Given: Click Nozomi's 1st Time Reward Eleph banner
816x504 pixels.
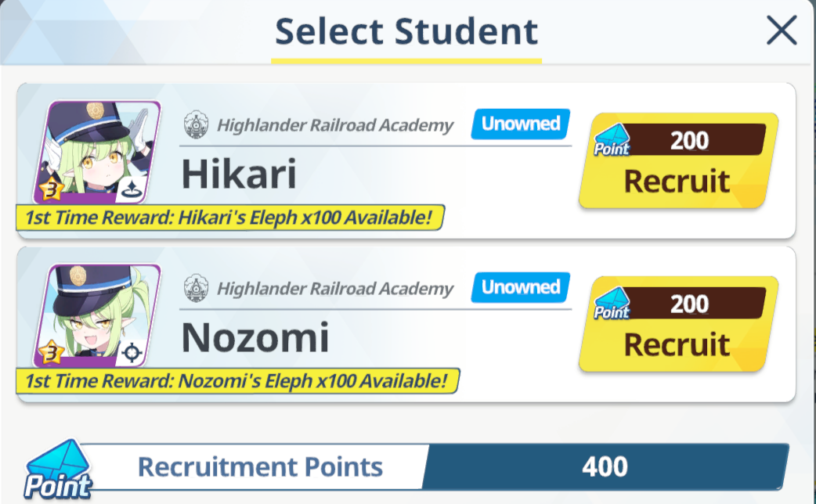Looking at the screenshot, I should [238, 380].
